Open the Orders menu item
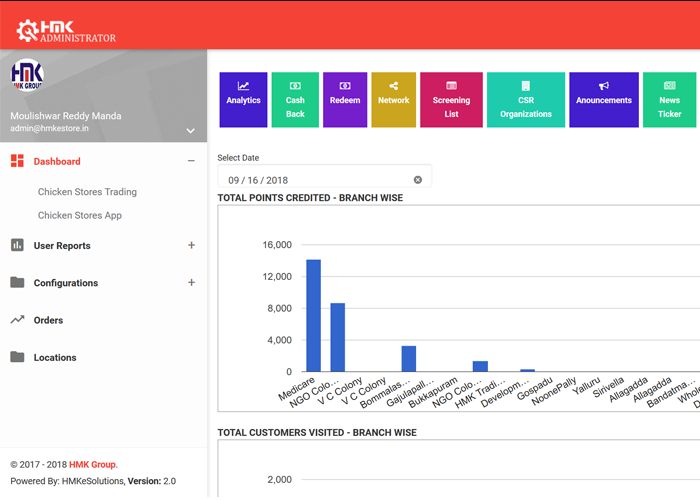 48,320
